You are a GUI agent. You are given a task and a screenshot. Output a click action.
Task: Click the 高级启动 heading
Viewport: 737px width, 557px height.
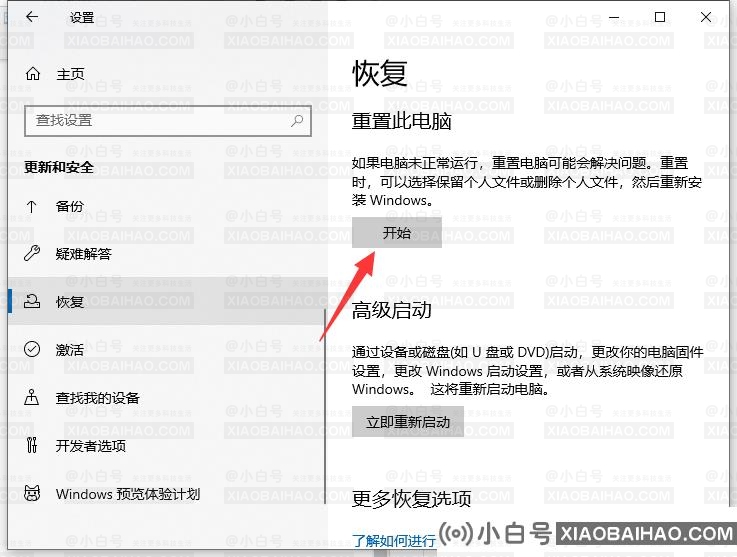pyautogui.click(x=392, y=310)
